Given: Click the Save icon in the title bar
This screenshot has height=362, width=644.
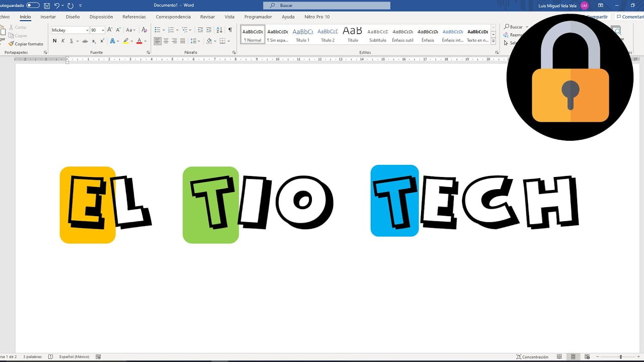Looking at the screenshot, I should [47, 6].
